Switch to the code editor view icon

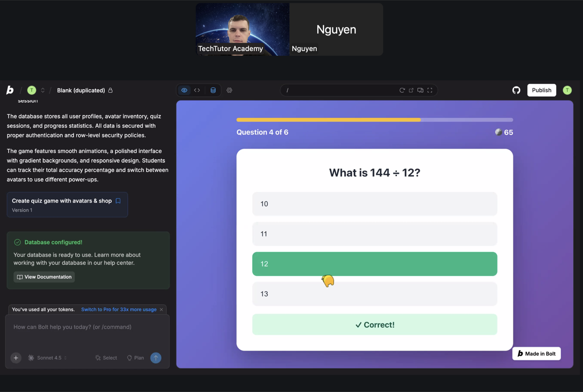coord(197,90)
